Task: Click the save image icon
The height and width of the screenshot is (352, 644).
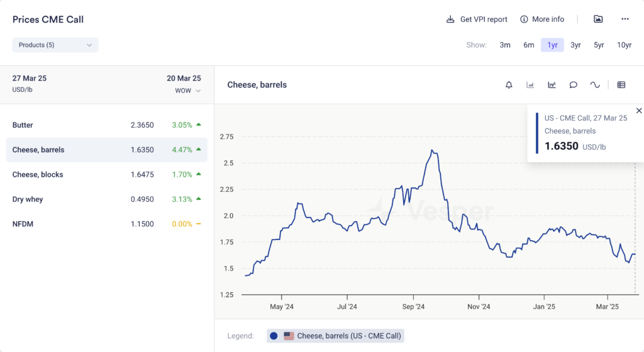Action: tap(598, 19)
